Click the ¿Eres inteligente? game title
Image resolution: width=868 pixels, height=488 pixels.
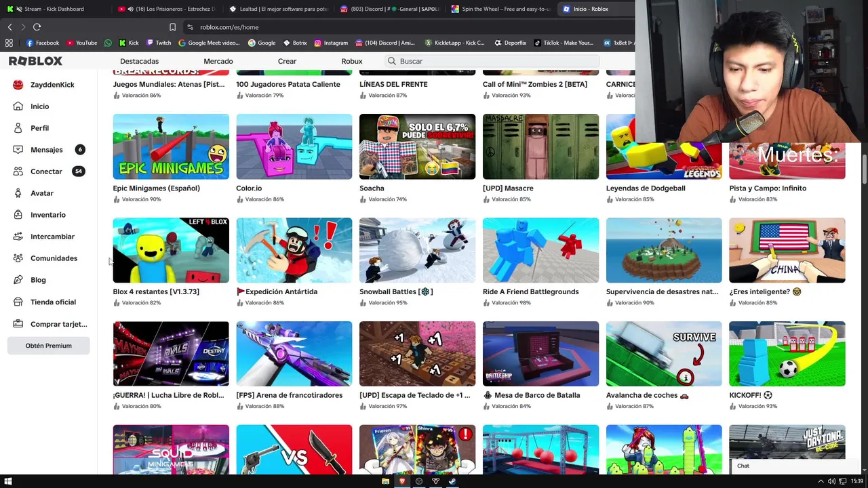pyautogui.click(x=765, y=292)
